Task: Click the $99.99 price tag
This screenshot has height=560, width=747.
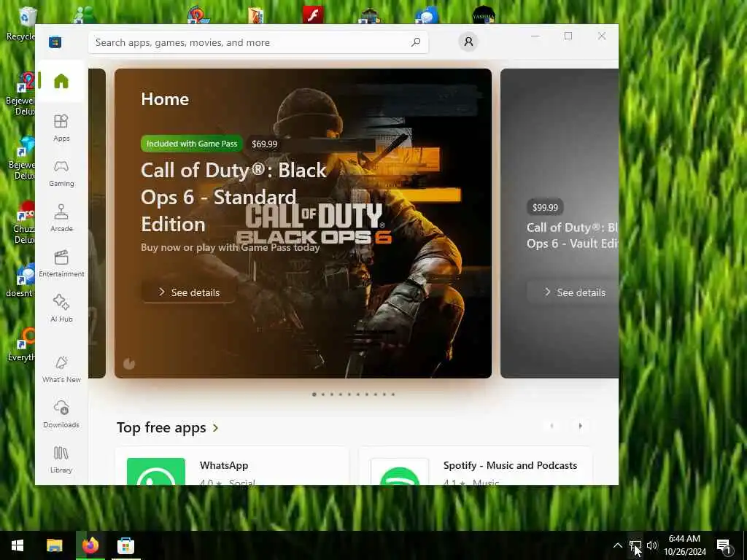Action: (545, 207)
